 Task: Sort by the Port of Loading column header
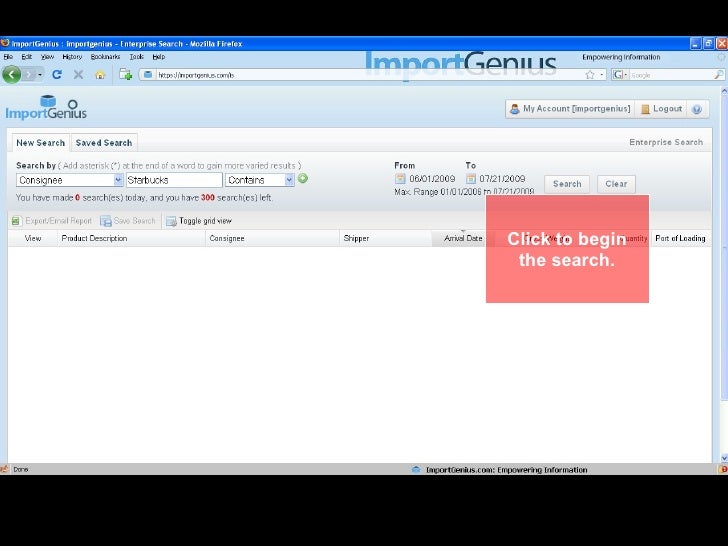coord(680,238)
